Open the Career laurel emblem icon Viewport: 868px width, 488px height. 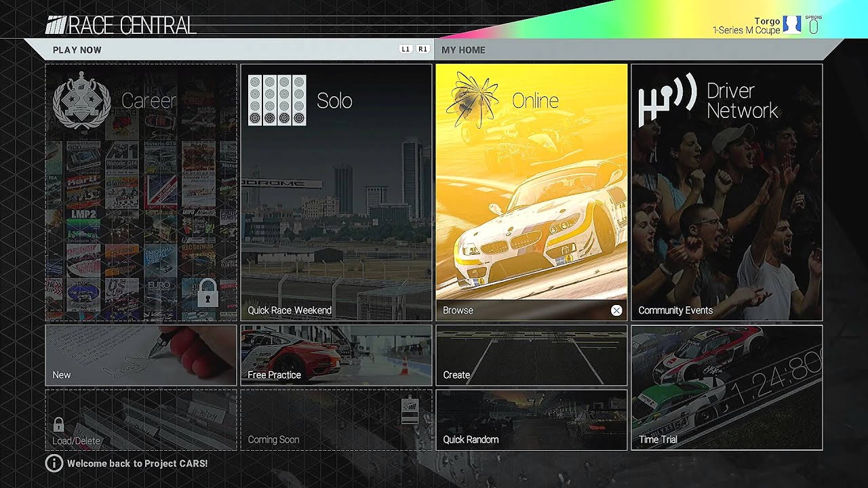coord(82,100)
